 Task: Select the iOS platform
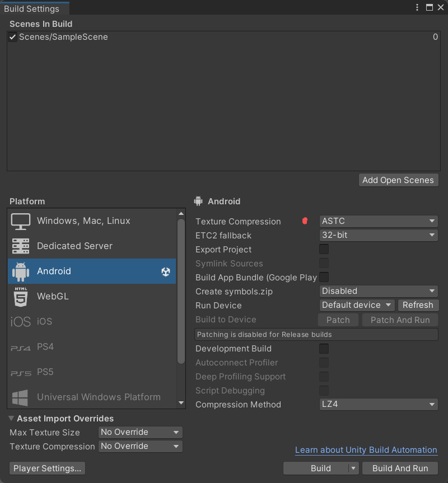pos(92,322)
